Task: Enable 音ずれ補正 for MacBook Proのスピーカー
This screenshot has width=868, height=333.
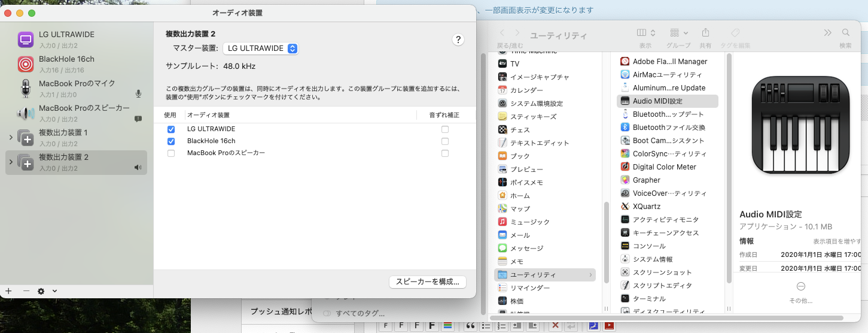Action: 444,153
